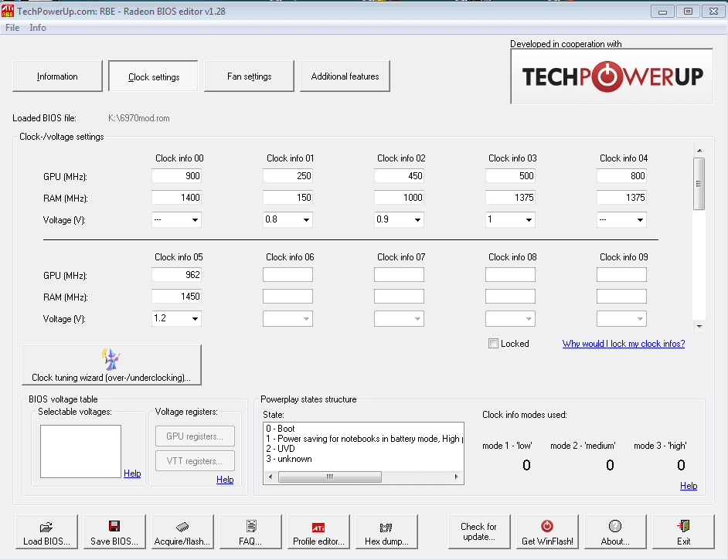Click Clock info 02 RAM field showing 1000

click(x=399, y=198)
